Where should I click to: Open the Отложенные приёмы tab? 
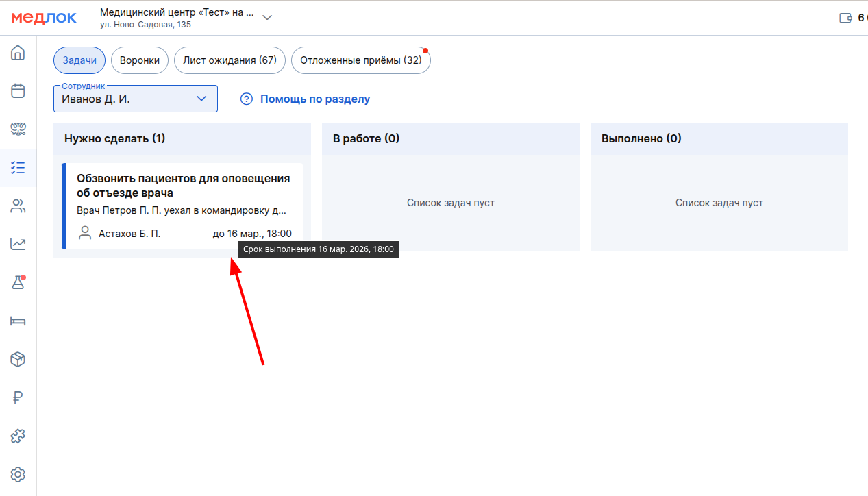(x=360, y=60)
